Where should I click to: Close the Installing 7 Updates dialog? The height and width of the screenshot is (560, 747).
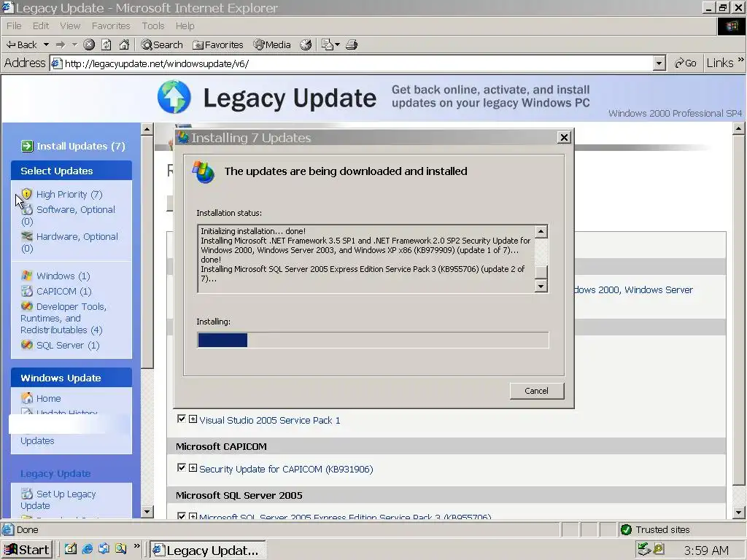pyautogui.click(x=564, y=138)
